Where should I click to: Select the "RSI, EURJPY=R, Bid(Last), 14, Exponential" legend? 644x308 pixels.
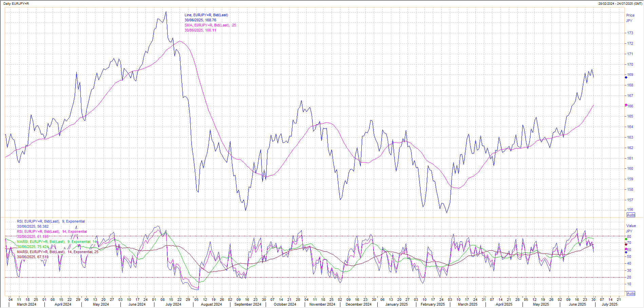click(52, 231)
